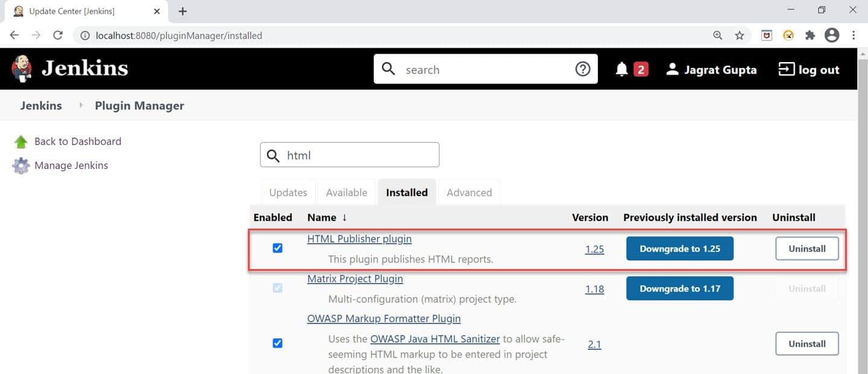Screen dimensions: 868x374
Task: Click the user person icon beside Jagrat Gupta
Action: (672, 69)
